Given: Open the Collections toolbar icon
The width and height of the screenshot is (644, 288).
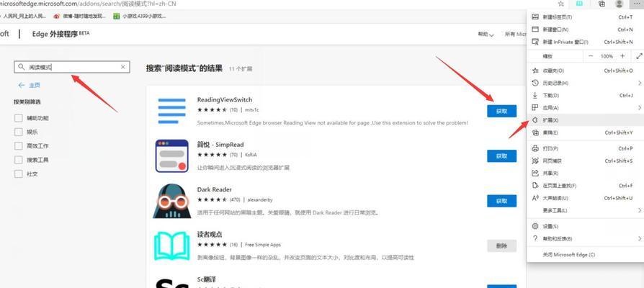Looking at the screenshot, I should coord(601,4).
